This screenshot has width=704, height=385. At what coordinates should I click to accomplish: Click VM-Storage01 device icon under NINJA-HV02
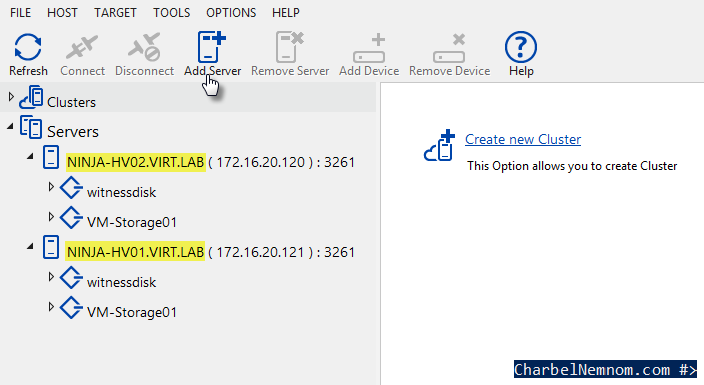coord(71,217)
